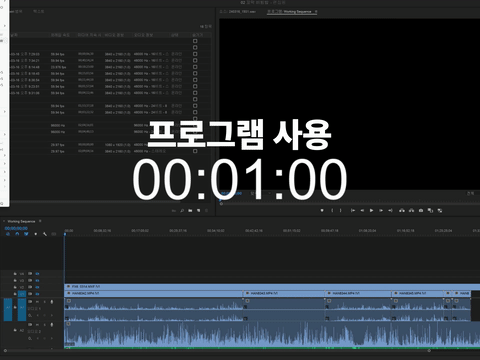The width and height of the screenshot is (480, 360).
Task: Step forward one frame in Program Monitor
Action: [x=381, y=210]
